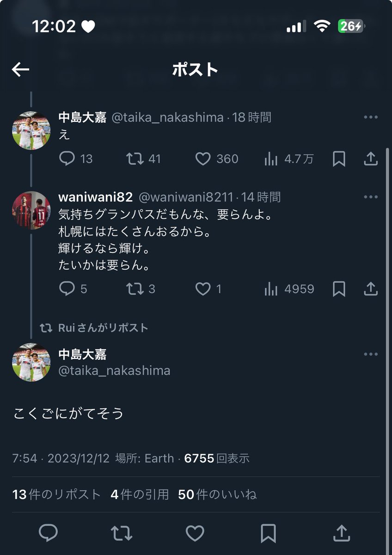The image size is (392, 555).
Task: View the 13件のリポスト list
Action: click(56, 494)
